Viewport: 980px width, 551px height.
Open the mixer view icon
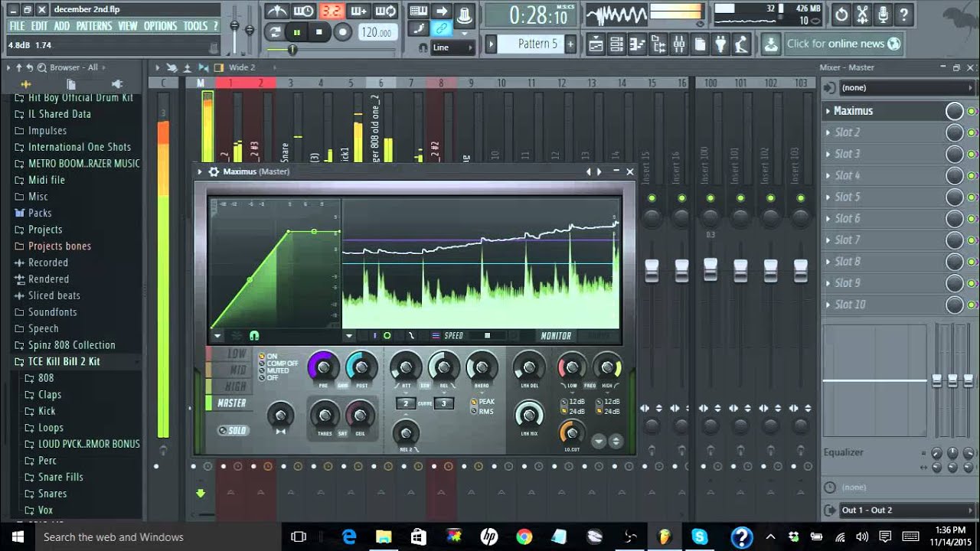[678, 44]
